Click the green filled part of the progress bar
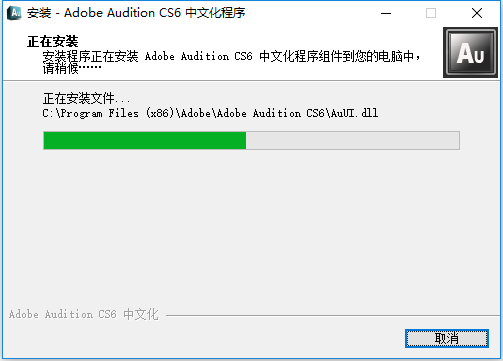503x361 pixels. [x=145, y=140]
